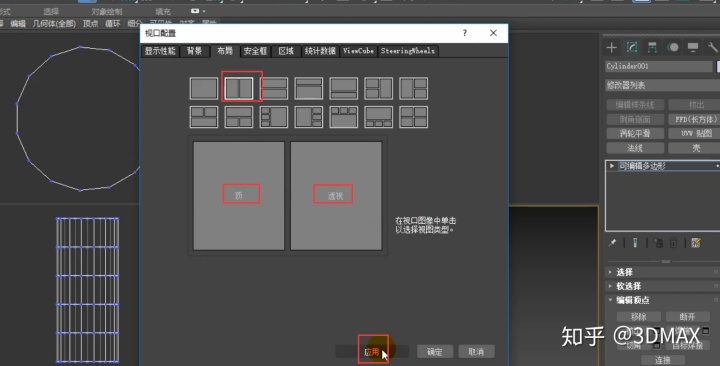Click the 断开 button in 编辑顶点

click(x=687, y=317)
